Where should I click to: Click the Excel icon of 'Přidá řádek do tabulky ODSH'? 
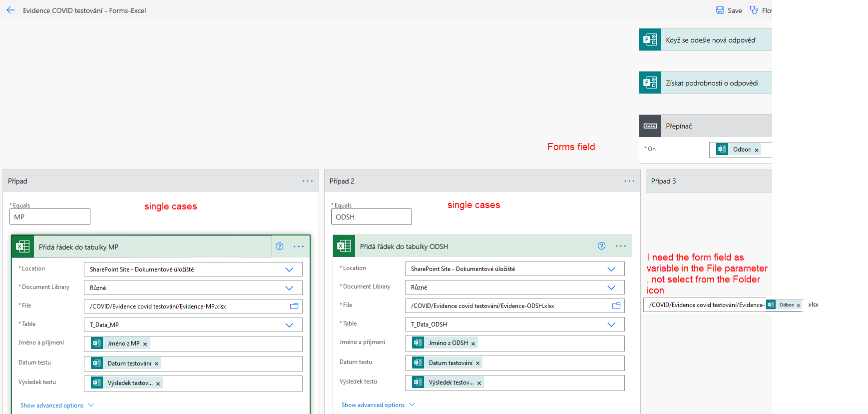(x=344, y=246)
